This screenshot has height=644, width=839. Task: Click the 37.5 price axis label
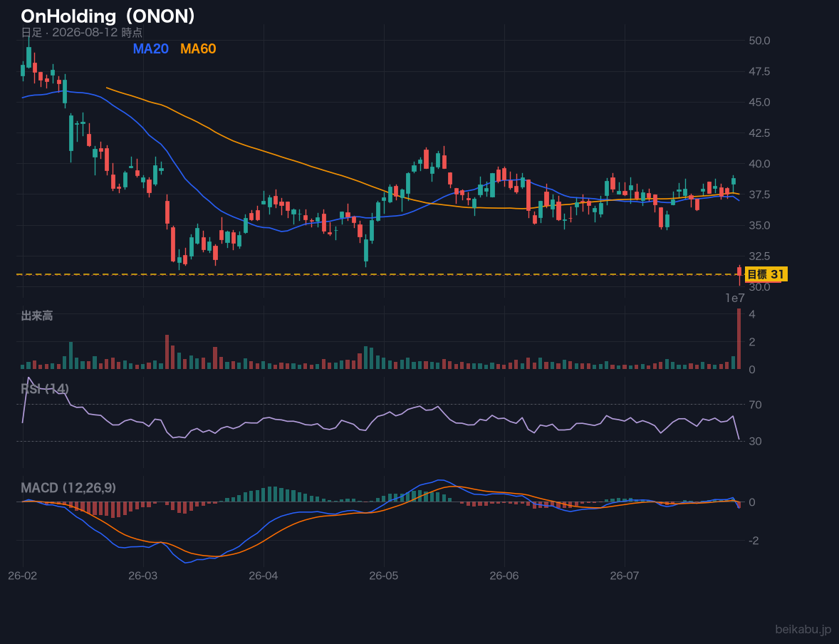tap(760, 194)
